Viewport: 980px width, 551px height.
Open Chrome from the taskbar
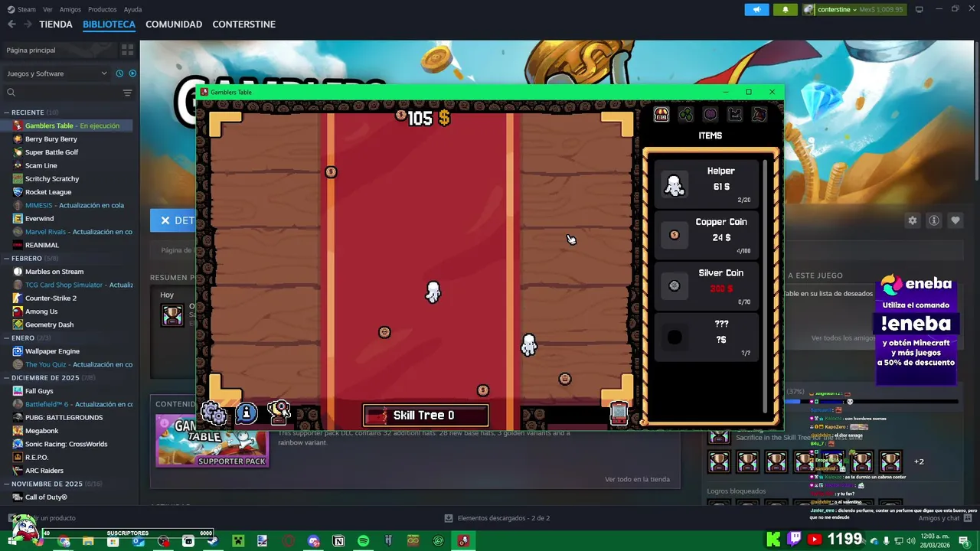(64, 541)
